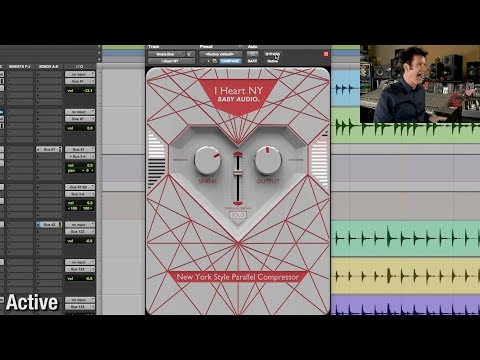Viewport: 480px width, 360px height.
Task: Click the Bypass button in plugin header
Action: (272, 54)
